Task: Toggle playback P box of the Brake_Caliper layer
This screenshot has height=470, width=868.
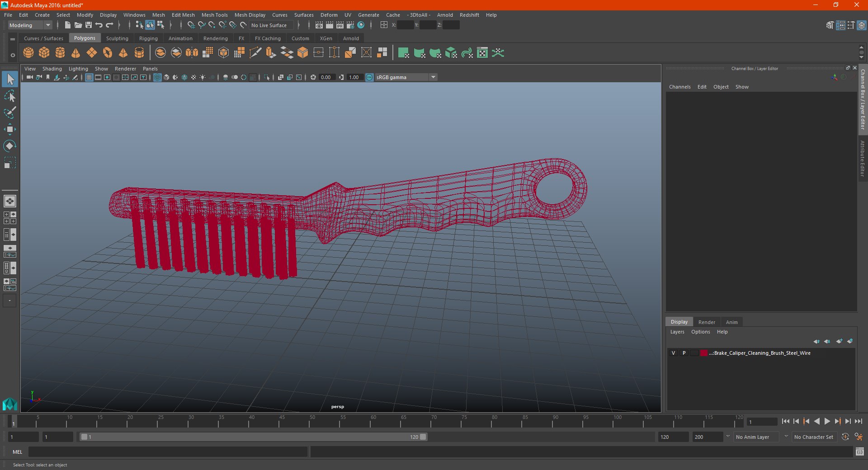Action: (x=684, y=353)
